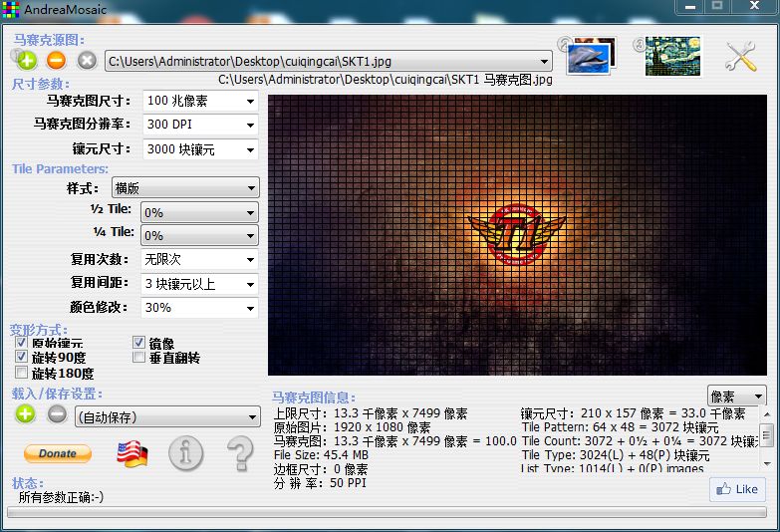Minimize the AndreaMosaic window
The height and width of the screenshot is (532, 780).
point(690,7)
